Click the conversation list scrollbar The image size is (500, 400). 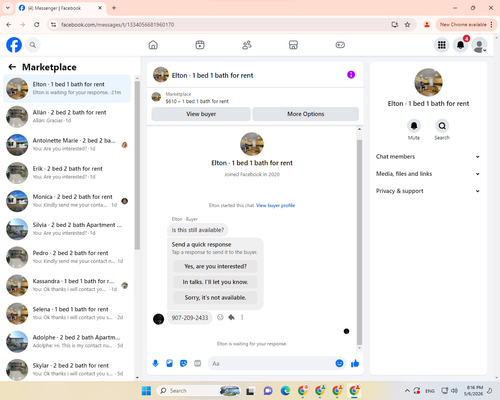pyautogui.click(x=137, y=165)
